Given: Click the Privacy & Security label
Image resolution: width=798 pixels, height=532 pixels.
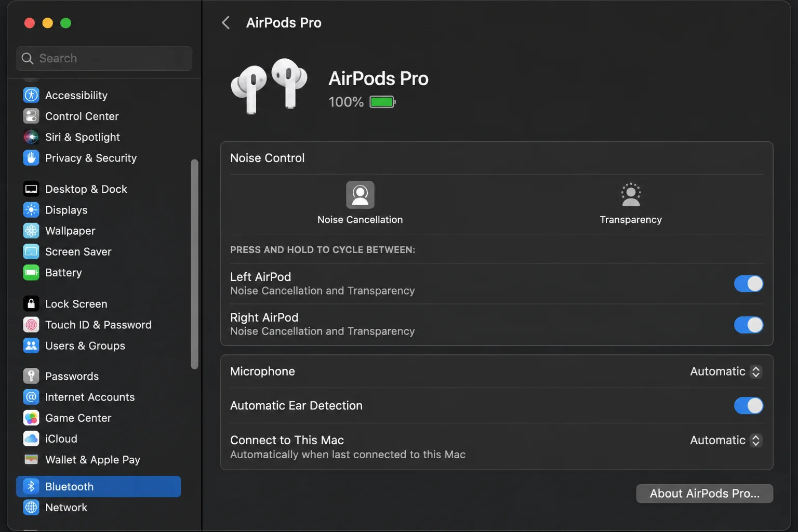Looking at the screenshot, I should pos(91,158).
